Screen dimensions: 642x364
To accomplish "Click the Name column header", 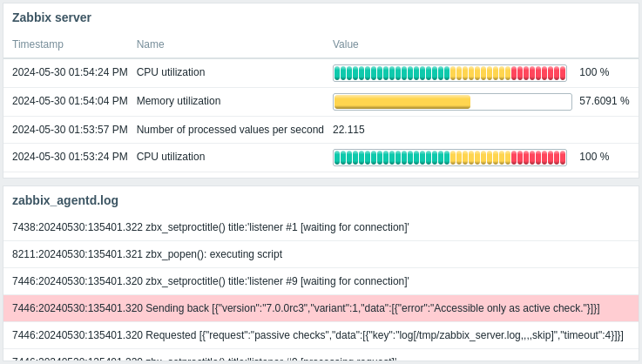I will (x=150, y=44).
